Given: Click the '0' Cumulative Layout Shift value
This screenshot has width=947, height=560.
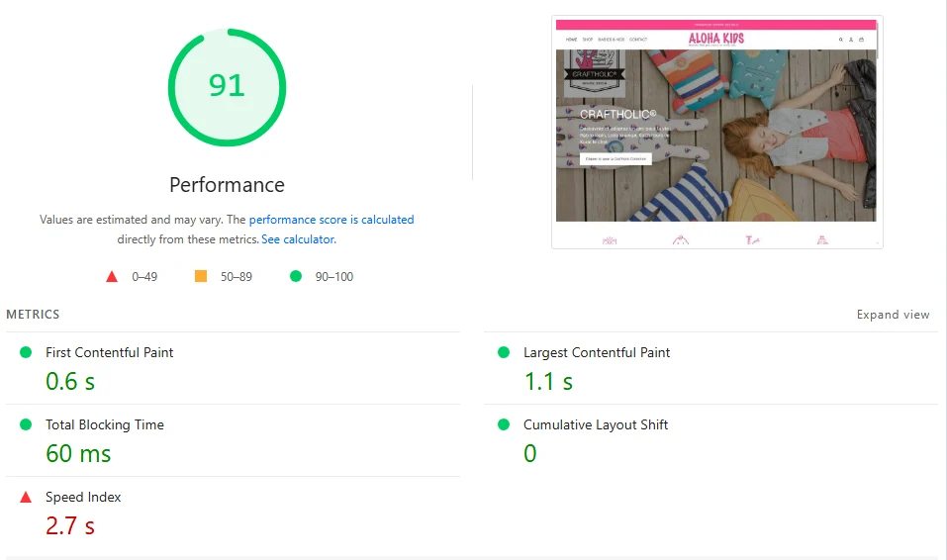Looking at the screenshot, I should pos(529,454).
